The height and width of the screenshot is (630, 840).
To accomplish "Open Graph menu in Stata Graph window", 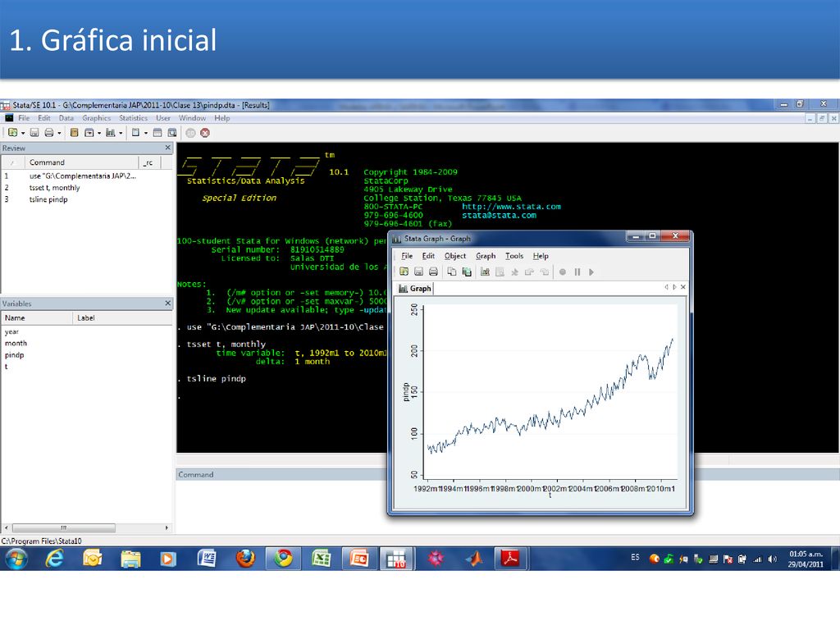I will coord(486,256).
